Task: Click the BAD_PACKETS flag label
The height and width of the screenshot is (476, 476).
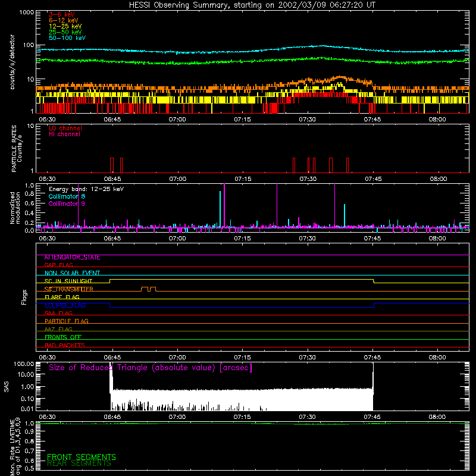Action: 65,346
